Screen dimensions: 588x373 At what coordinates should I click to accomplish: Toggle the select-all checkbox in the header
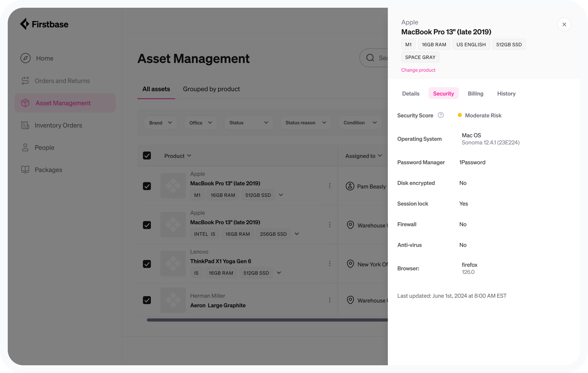click(147, 155)
